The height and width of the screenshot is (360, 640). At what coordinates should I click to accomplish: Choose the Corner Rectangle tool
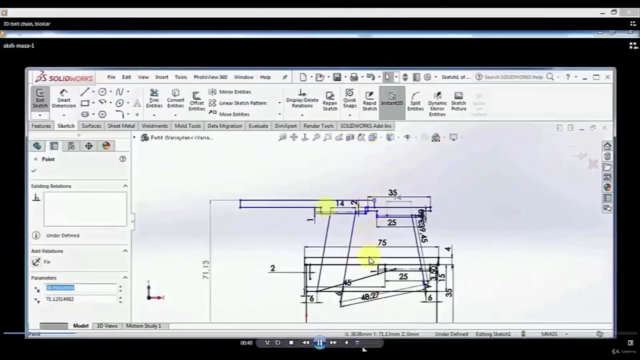click(84, 103)
